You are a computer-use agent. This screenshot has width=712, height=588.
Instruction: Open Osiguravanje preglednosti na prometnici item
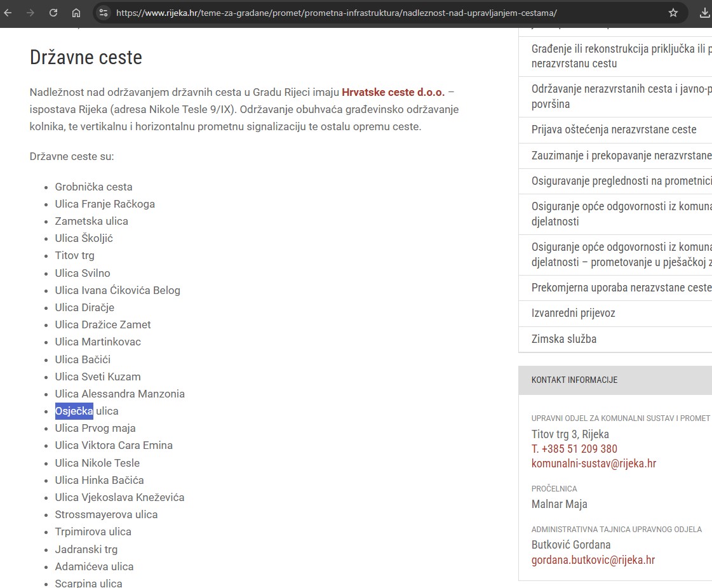(x=621, y=181)
